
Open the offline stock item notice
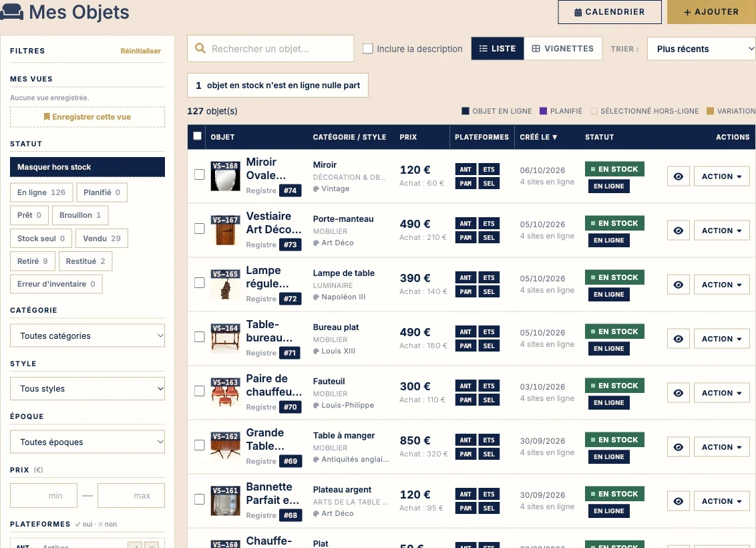tap(278, 86)
